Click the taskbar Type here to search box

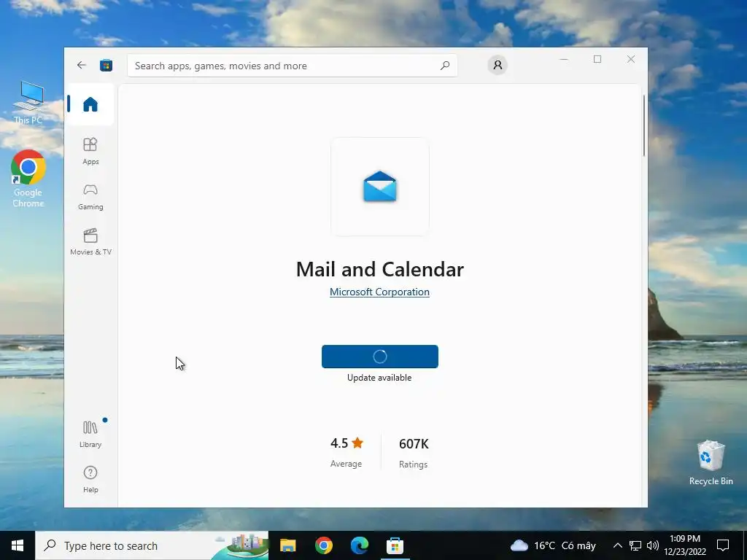click(x=152, y=545)
